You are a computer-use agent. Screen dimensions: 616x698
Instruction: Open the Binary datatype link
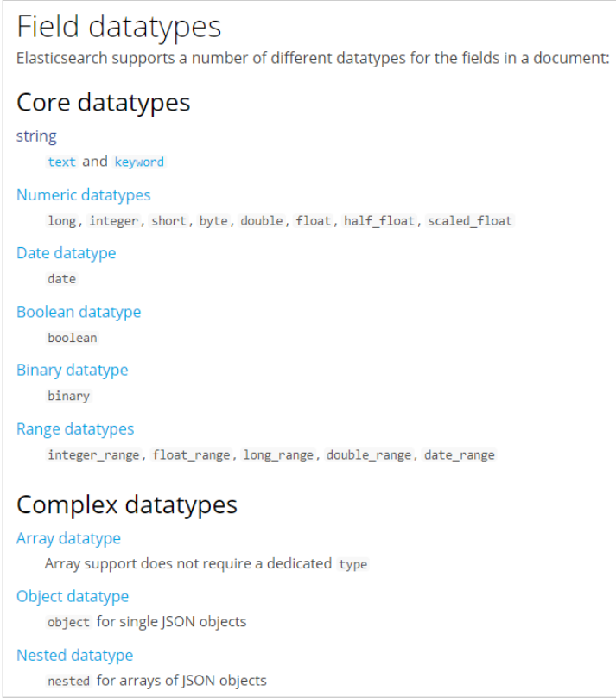coord(72,370)
